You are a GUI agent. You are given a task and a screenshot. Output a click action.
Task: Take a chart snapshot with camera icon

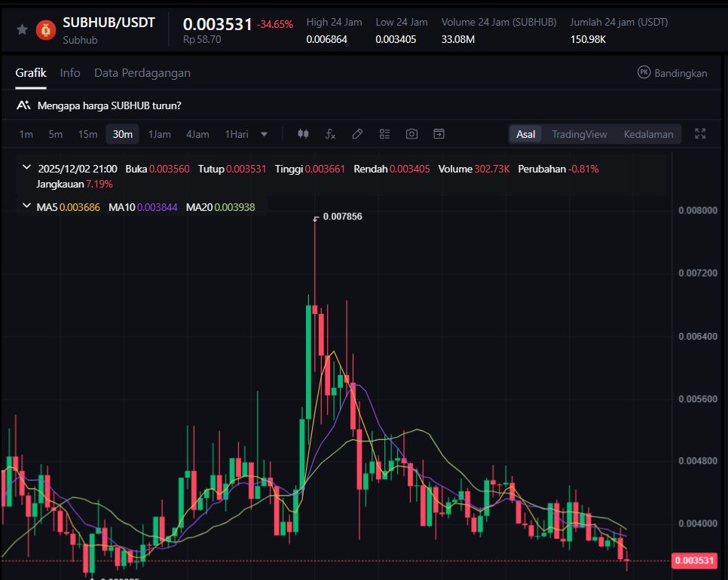click(411, 134)
